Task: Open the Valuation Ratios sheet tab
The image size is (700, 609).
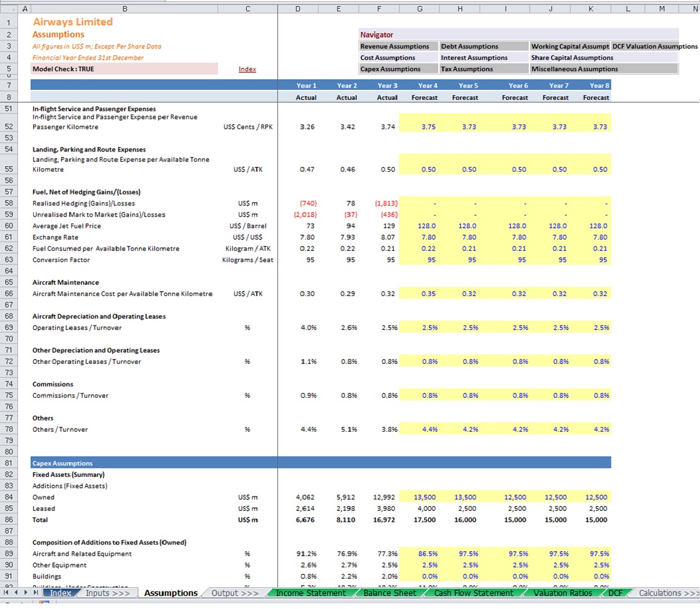Action: coord(562,593)
